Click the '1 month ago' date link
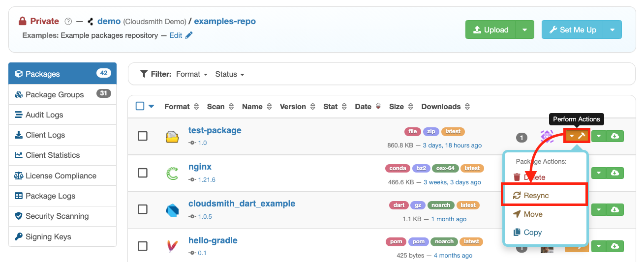Image resolution: width=644 pixels, height=262 pixels. click(x=449, y=219)
